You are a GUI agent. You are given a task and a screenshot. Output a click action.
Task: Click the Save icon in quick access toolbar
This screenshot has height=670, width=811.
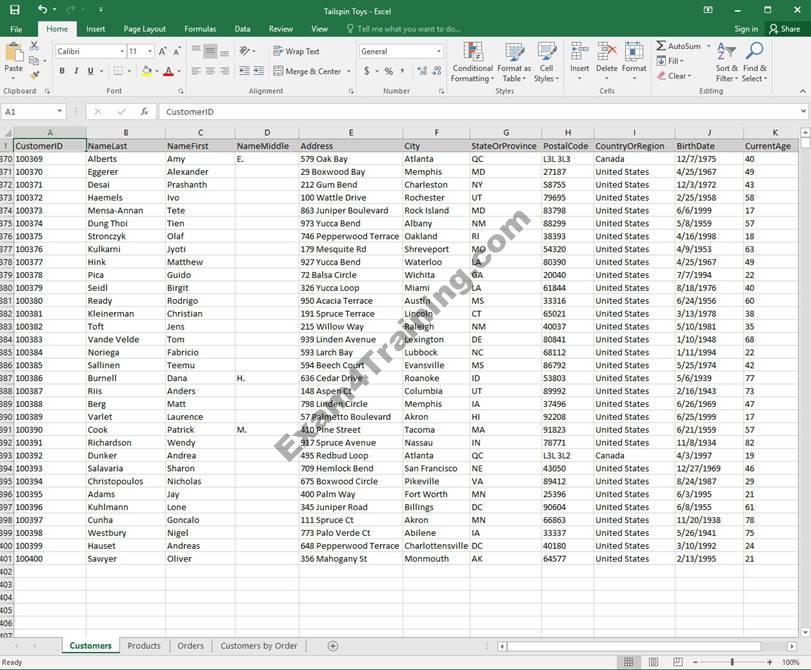[13, 9]
